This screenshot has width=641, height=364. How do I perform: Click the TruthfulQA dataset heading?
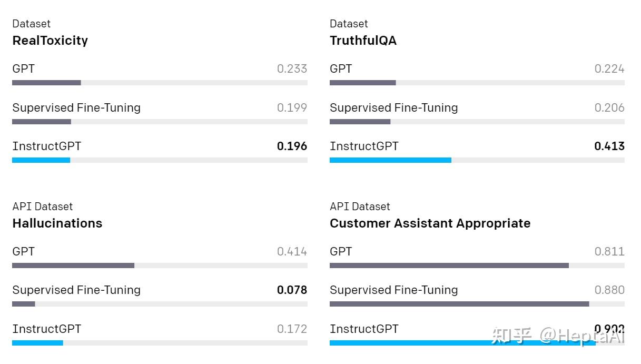[x=363, y=41]
